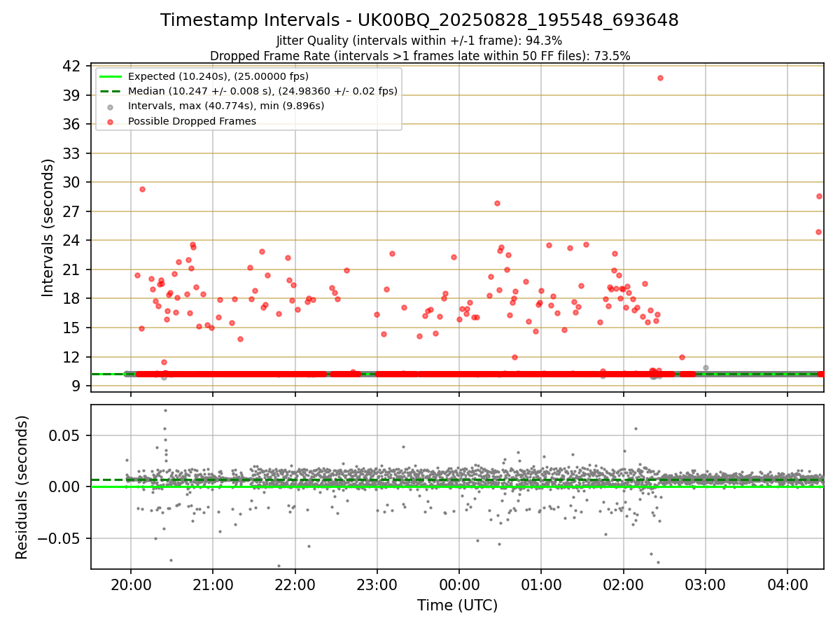The image size is (840, 630).
Task: Click the 0.05 residuals tick label
Action: tap(65, 435)
